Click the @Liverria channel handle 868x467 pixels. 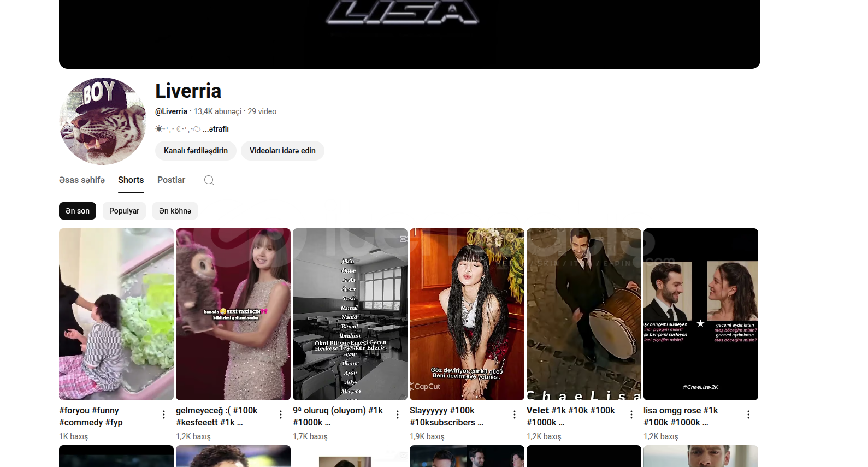[171, 111]
